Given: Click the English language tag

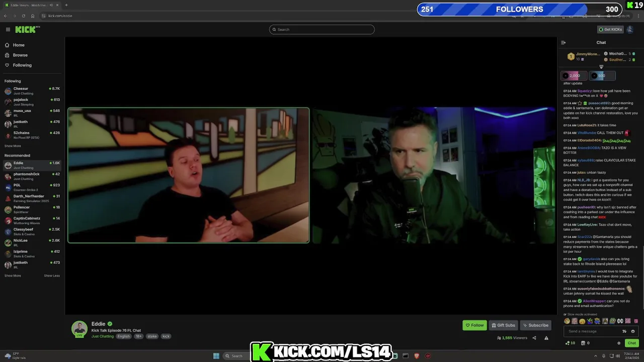Looking at the screenshot, I should tap(123, 336).
